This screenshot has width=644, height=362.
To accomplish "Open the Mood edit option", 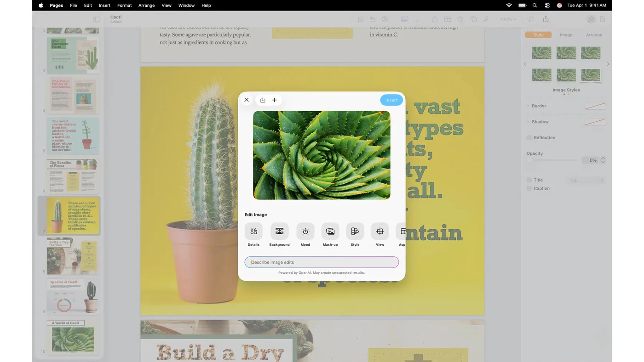I will 305,231.
